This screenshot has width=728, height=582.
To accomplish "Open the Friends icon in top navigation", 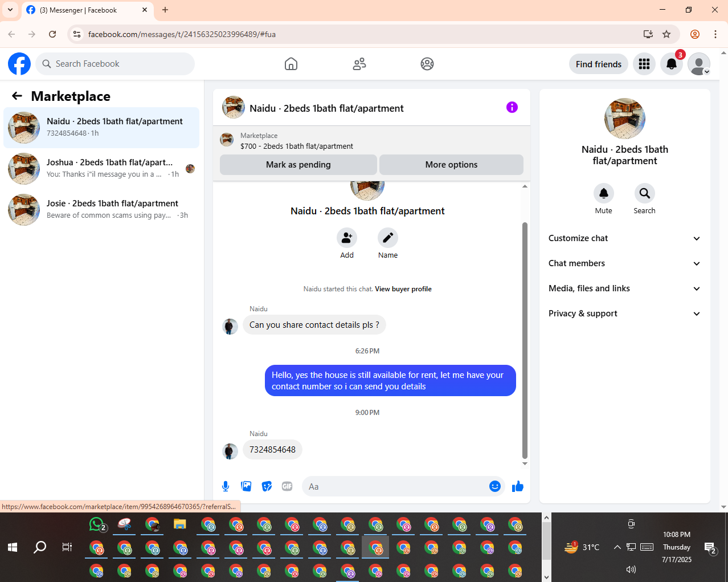I will 359,64.
